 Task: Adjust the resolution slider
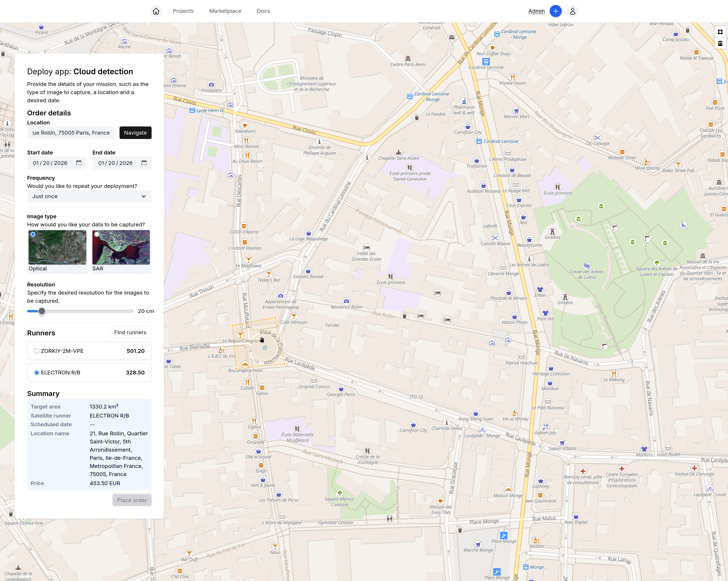pos(42,311)
